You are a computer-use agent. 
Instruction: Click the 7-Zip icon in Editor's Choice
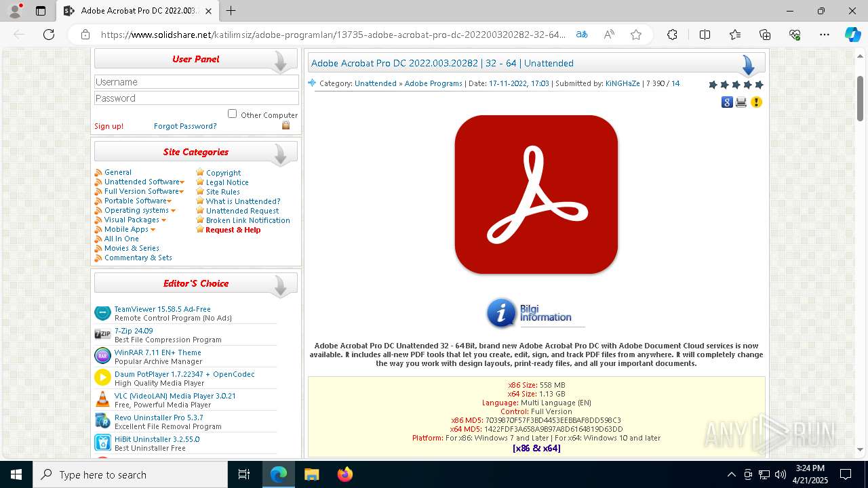click(x=102, y=334)
